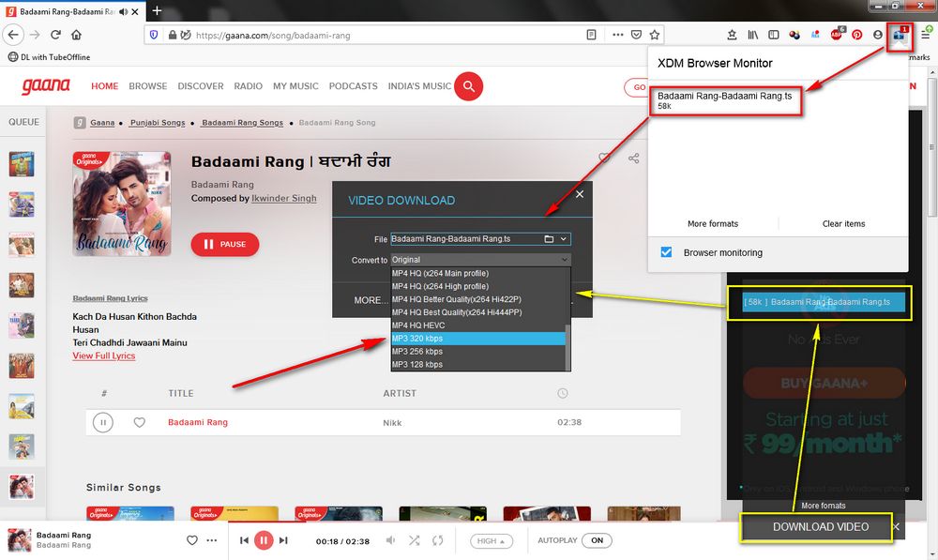Select MP3 256 kbps format
Image resolution: width=938 pixels, height=560 pixels.
point(478,352)
